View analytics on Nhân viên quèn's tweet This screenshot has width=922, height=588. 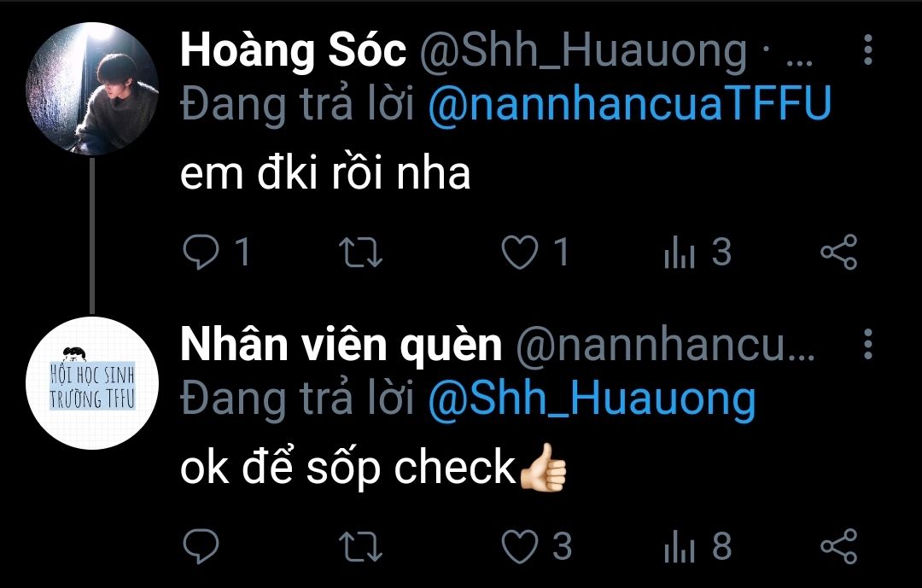coord(680,547)
